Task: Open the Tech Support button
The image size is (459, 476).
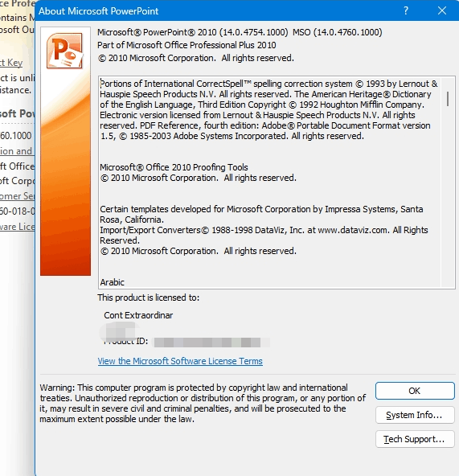Action: point(415,439)
